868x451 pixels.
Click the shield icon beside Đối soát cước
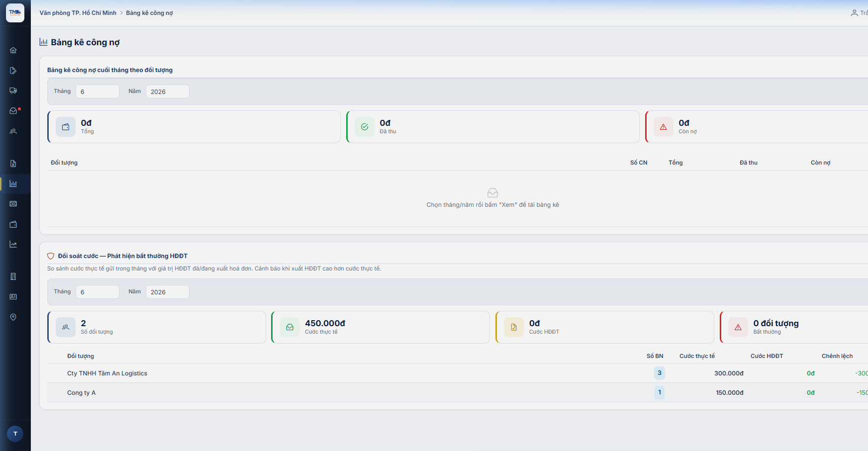tap(51, 256)
